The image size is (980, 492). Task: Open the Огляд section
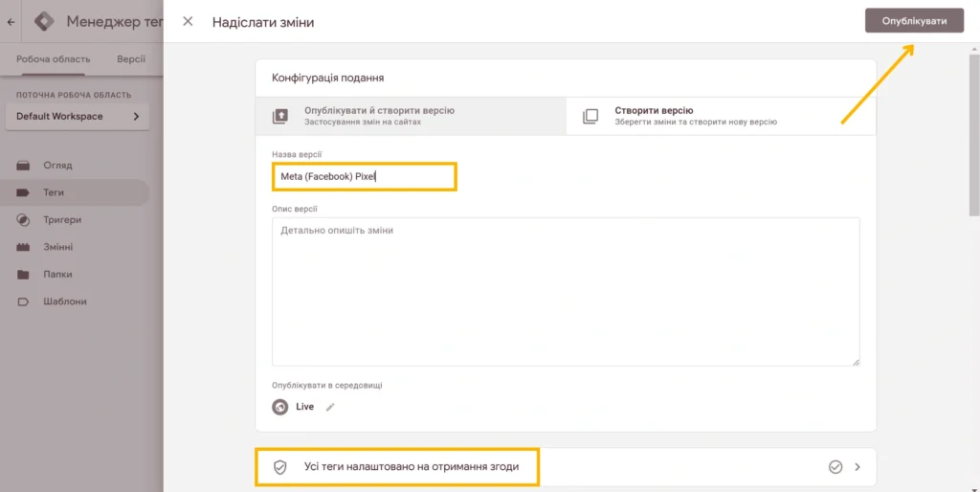click(75, 165)
